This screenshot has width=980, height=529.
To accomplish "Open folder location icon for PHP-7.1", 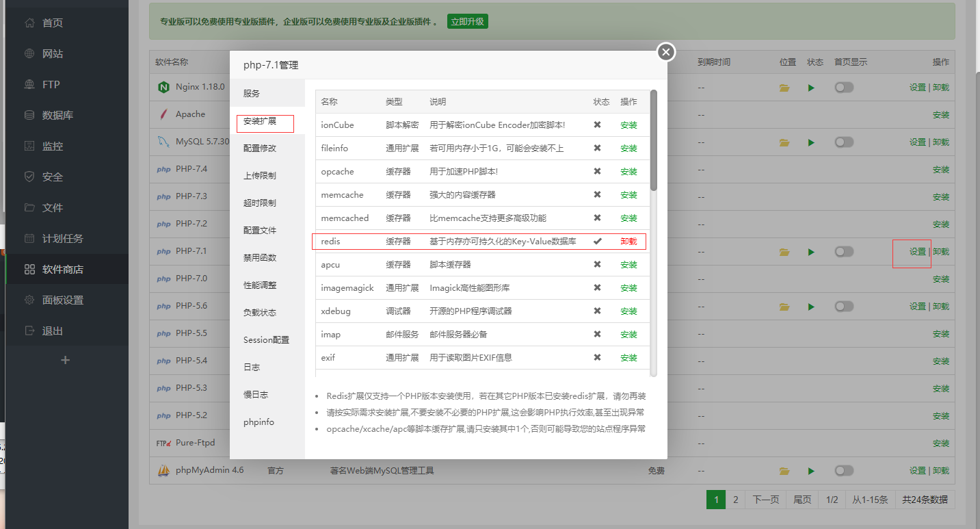I will tap(784, 252).
